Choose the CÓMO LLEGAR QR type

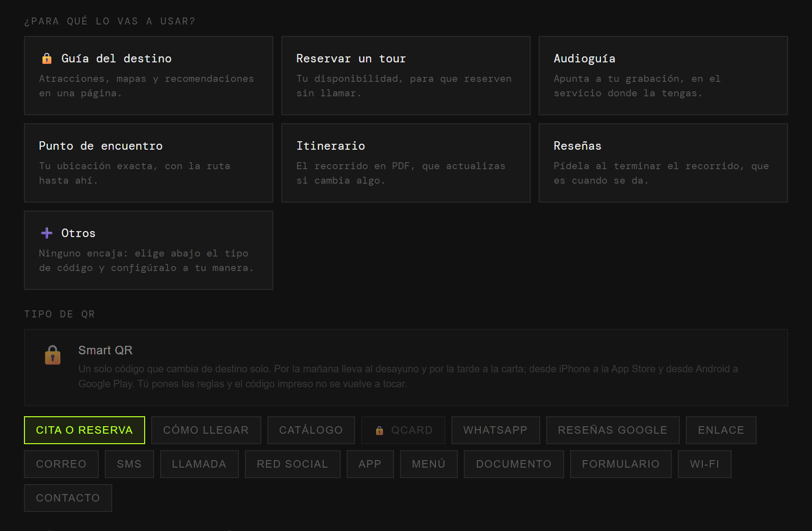206,430
